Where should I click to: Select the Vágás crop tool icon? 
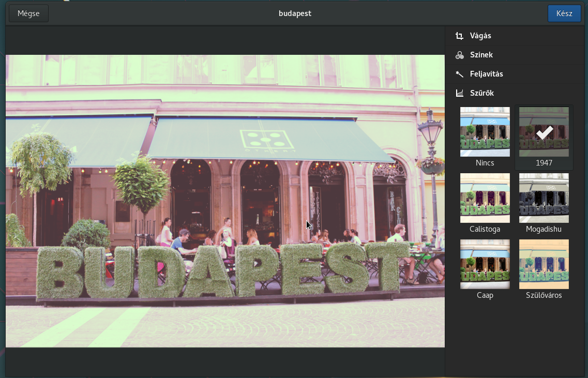click(x=459, y=36)
